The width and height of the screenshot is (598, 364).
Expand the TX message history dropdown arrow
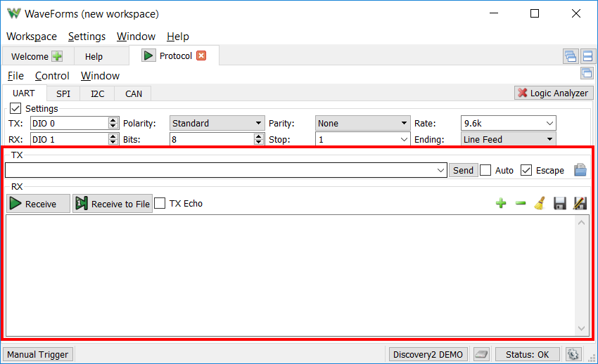(440, 170)
